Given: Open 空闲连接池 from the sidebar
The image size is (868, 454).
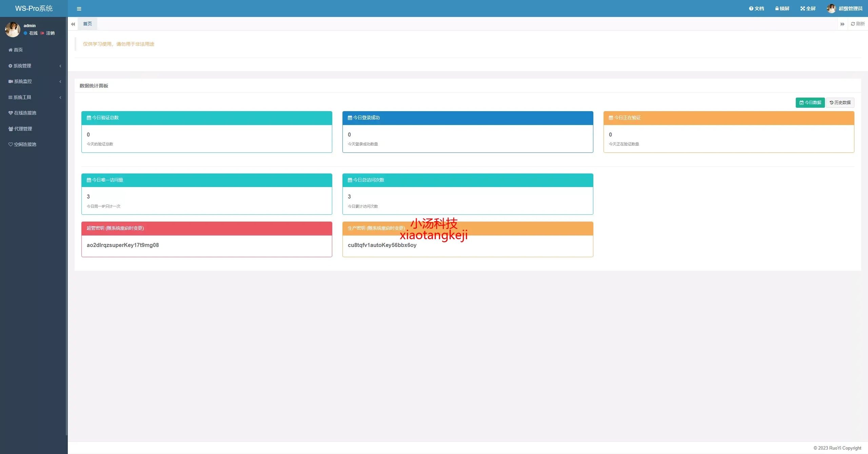Looking at the screenshot, I should click(25, 144).
